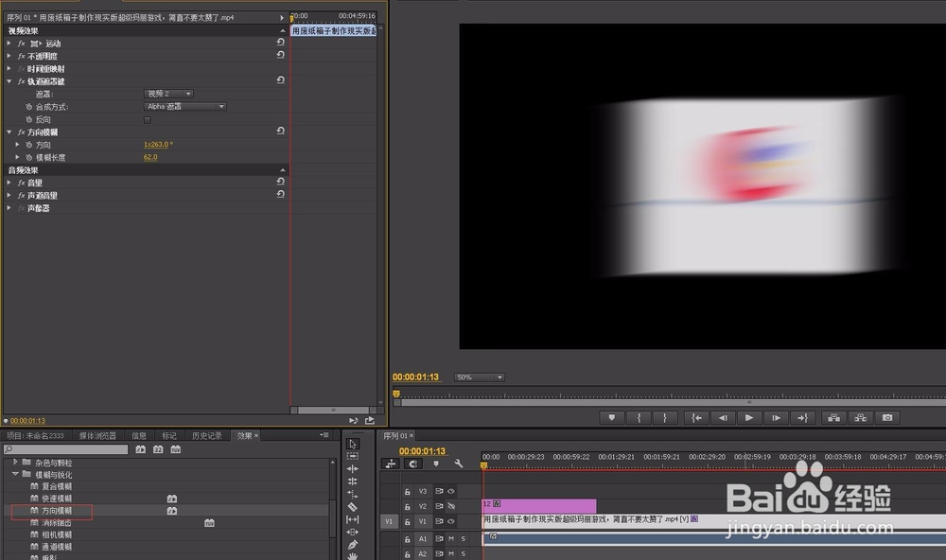Click the 模糊长度 value 62.0

click(x=150, y=157)
